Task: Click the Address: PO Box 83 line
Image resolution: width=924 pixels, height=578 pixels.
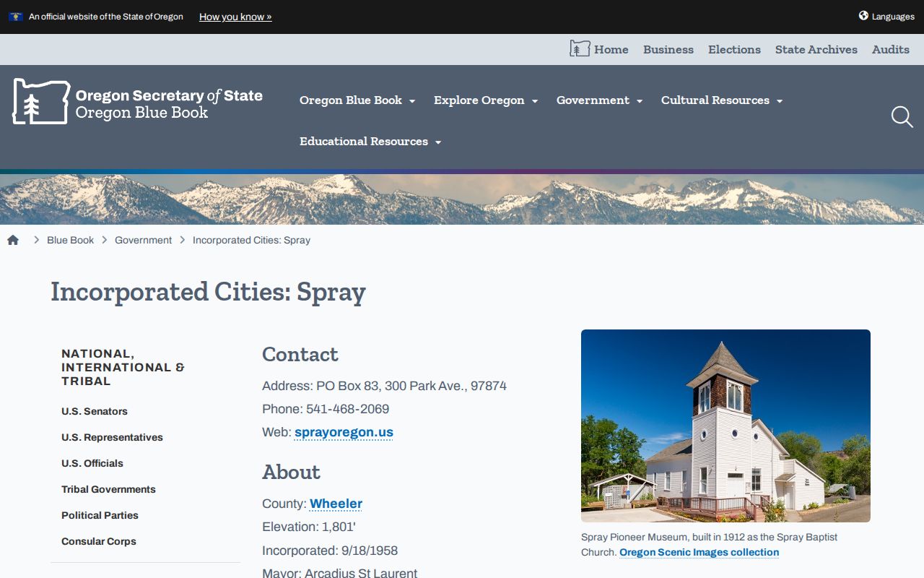Action: coord(384,386)
